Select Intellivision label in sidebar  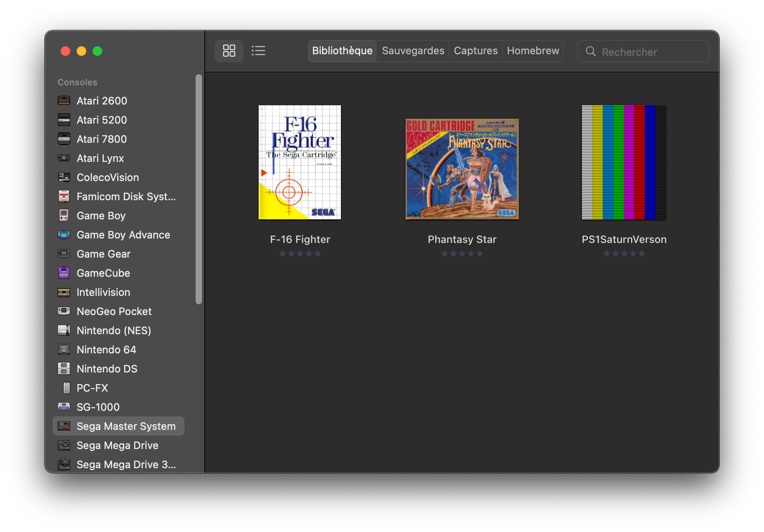[x=103, y=292]
